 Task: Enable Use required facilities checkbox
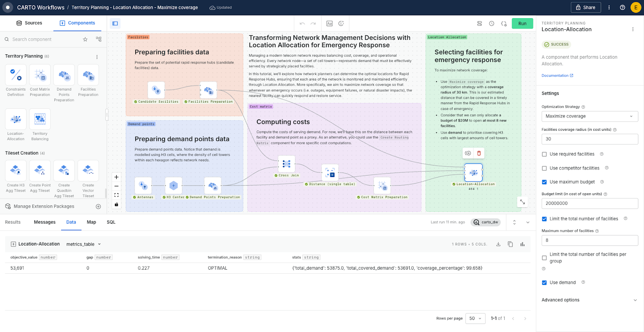tap(545, 154)
